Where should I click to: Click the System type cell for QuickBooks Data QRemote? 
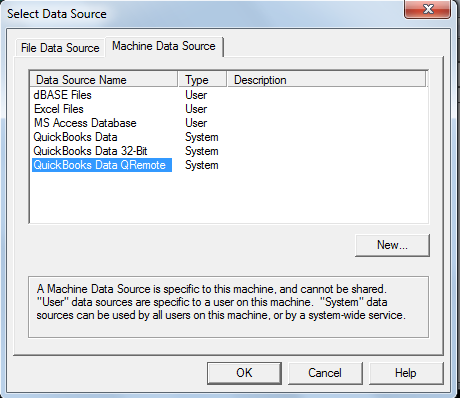click(202, 165)
